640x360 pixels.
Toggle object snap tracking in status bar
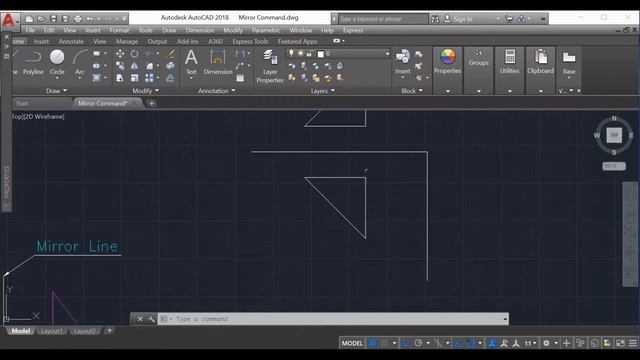coord(458,343)
